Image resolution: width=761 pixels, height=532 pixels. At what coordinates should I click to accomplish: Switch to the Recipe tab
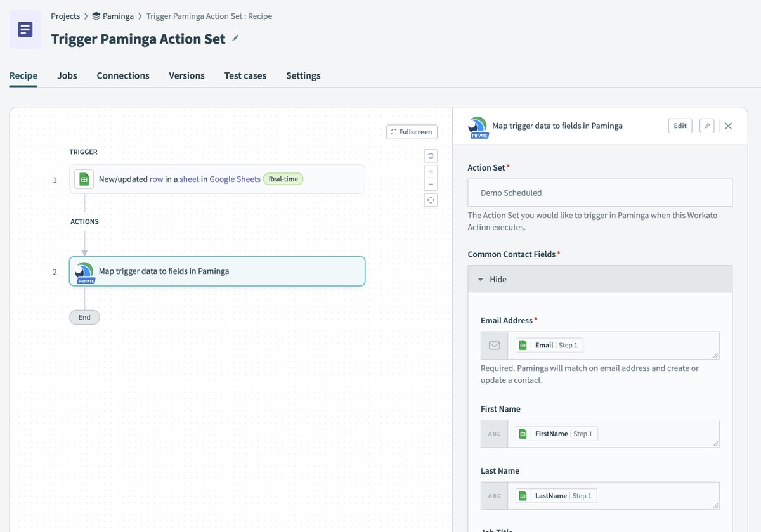pos(23,75)
